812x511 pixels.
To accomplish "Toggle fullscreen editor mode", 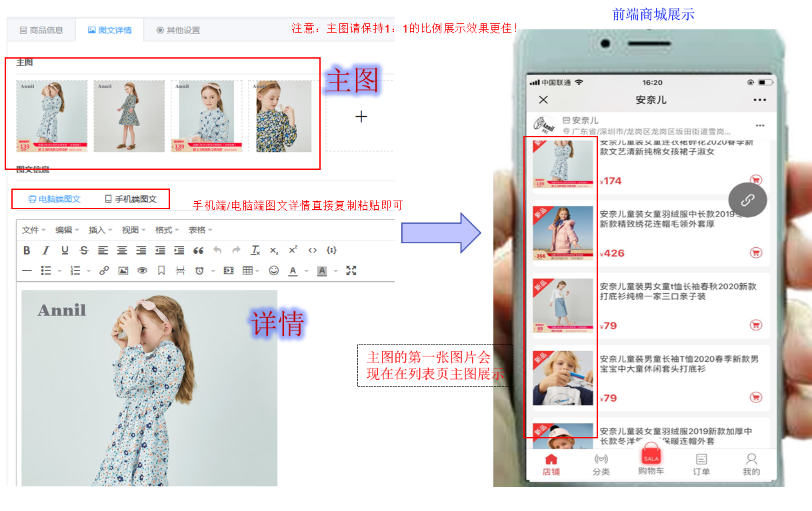I will [351, 270].
